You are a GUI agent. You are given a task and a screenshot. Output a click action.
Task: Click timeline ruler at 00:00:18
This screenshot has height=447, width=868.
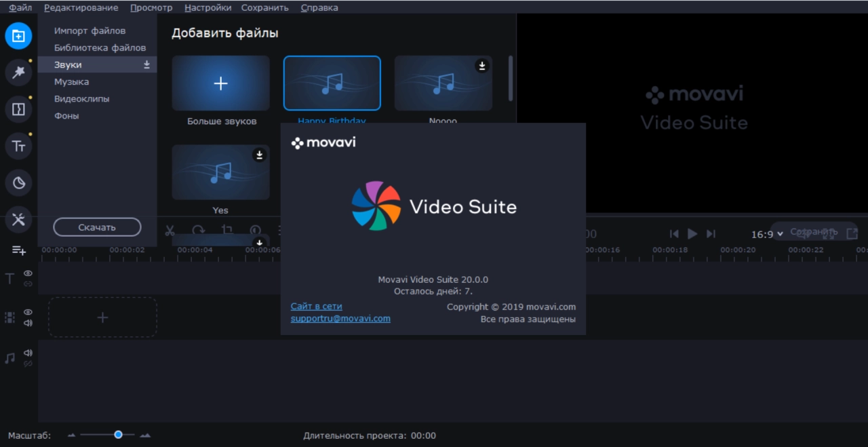[x=670, y=250]
